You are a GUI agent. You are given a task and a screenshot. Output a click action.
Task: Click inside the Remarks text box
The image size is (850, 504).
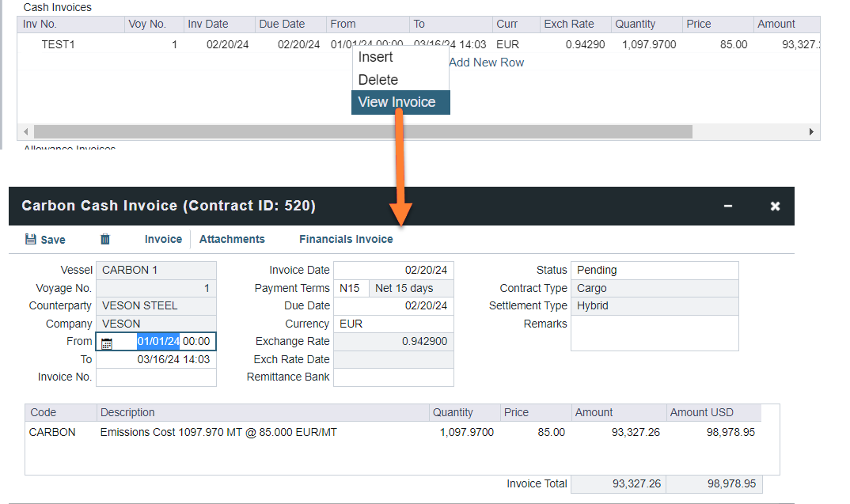[654, 332]
